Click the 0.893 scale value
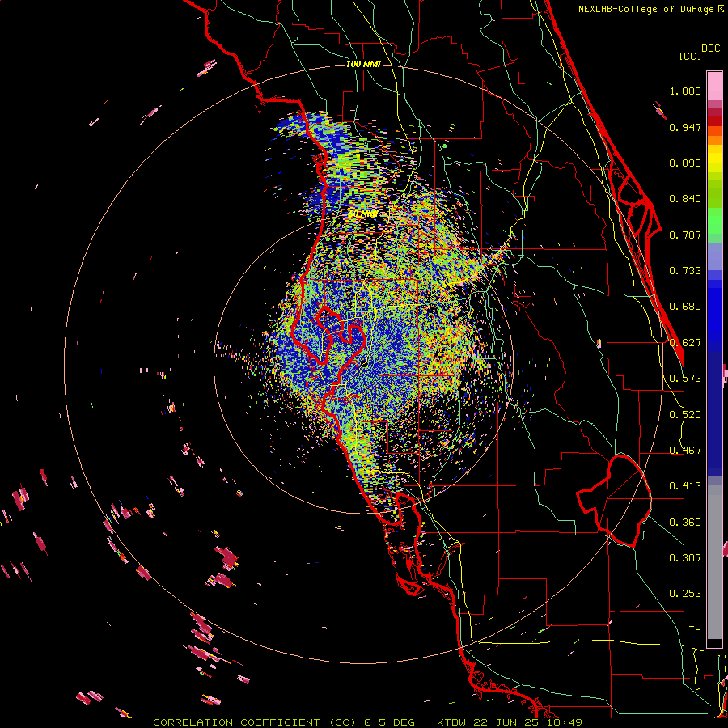The image size is (728, 728). coord(685,163)
